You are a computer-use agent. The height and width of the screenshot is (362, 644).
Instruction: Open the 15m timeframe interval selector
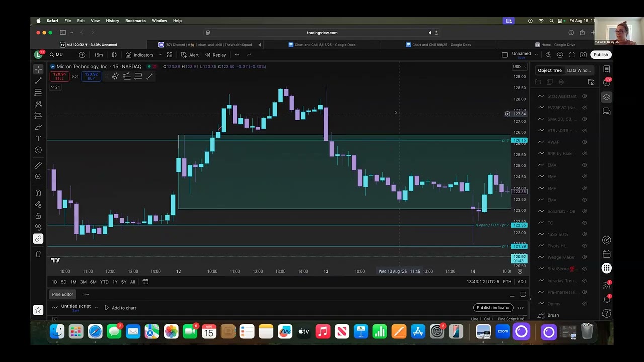[x=99, y=55]
